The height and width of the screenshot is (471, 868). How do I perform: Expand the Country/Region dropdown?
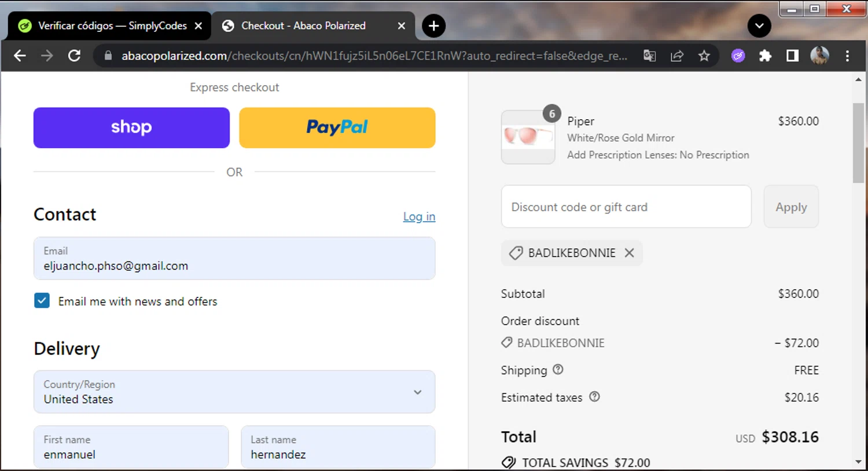[234, 392]
